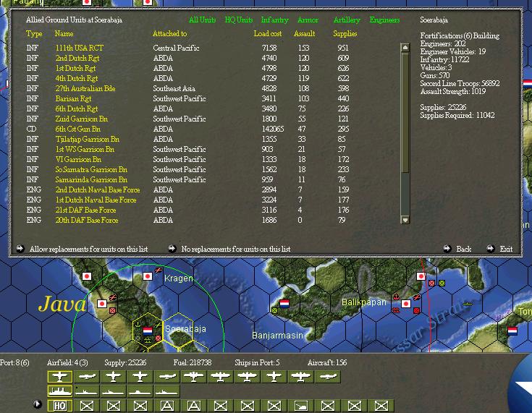Select the last infantry icon in the ground unit row

coord(381,406)
